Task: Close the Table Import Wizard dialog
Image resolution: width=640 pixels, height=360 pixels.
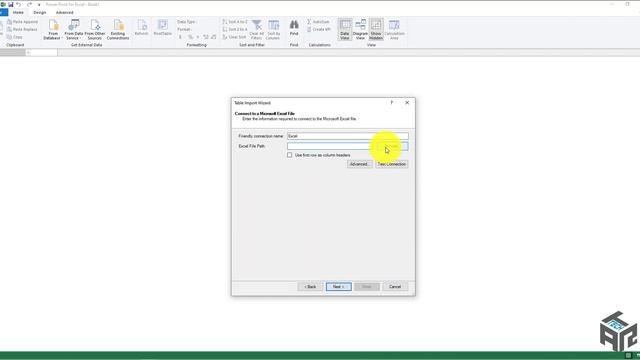Action: [x=407, y=102]
